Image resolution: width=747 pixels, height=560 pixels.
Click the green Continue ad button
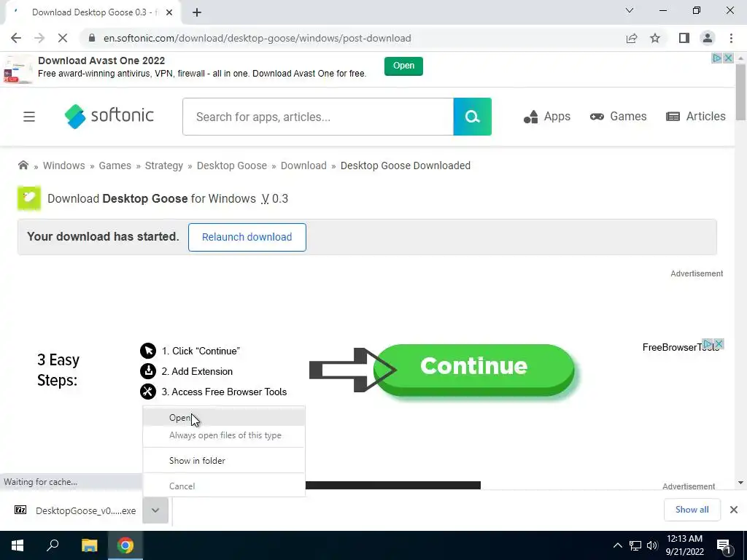coord(474,370)
